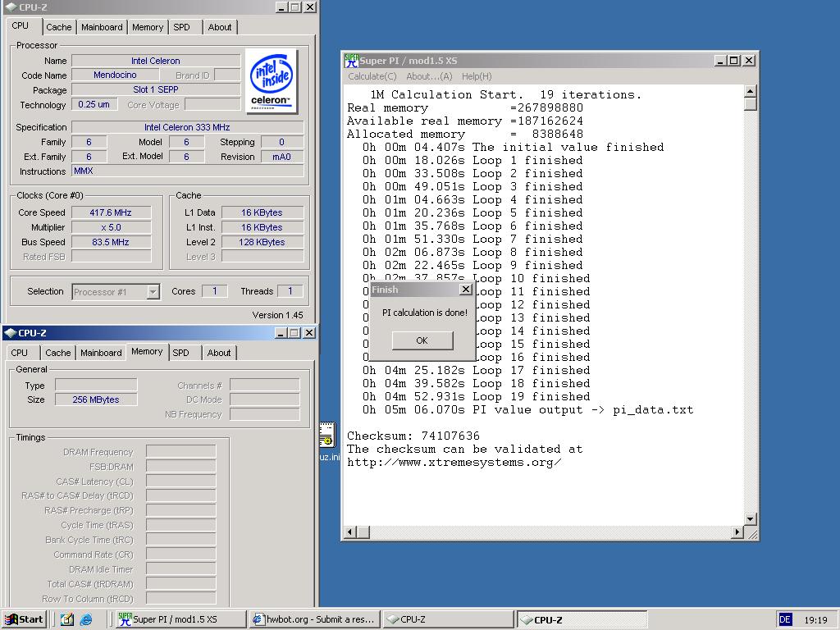Select the Cache tab in upper CPU-Z window
This screenshot has height=630, width=840.
(x=59, y=27)
